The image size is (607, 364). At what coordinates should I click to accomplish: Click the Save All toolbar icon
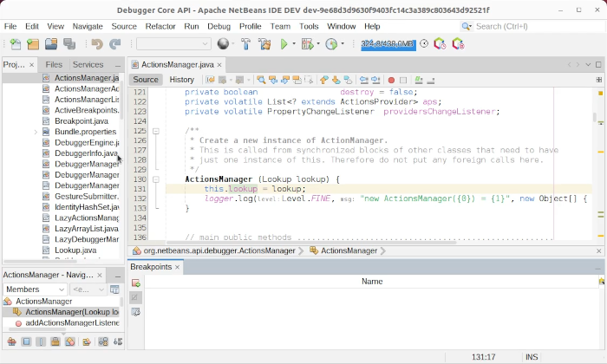[x=70, y=43]
